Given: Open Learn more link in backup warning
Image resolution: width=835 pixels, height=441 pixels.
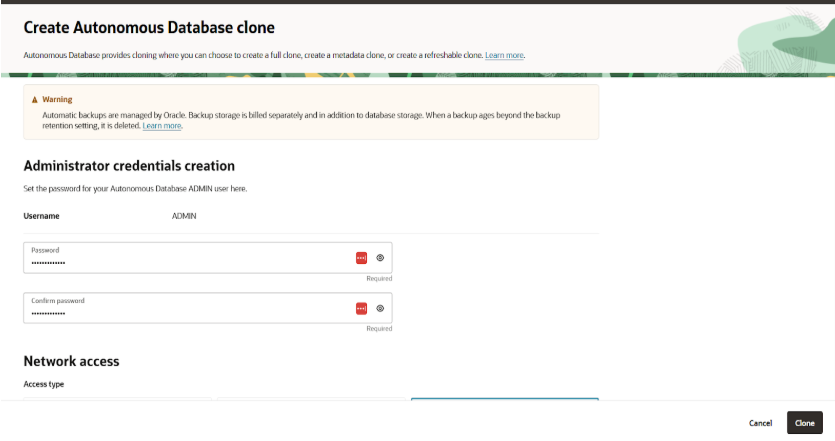Looking at the screenshot, I should 162,126.
